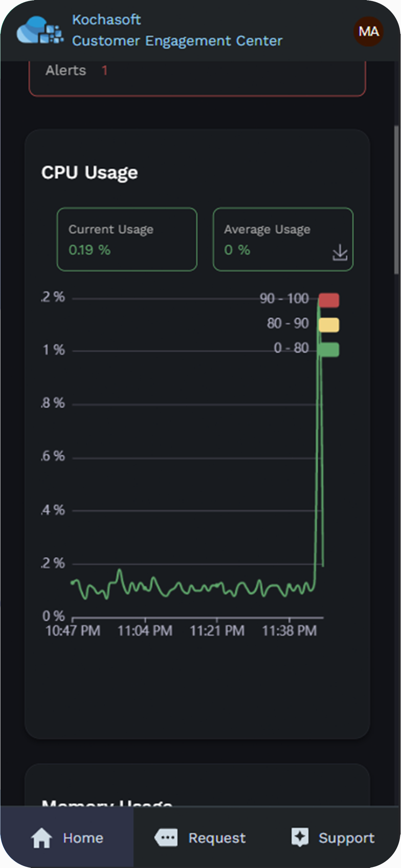Click the red alert count 1
This screenshot has width=401, height=868.
click(x=104, y=71)
